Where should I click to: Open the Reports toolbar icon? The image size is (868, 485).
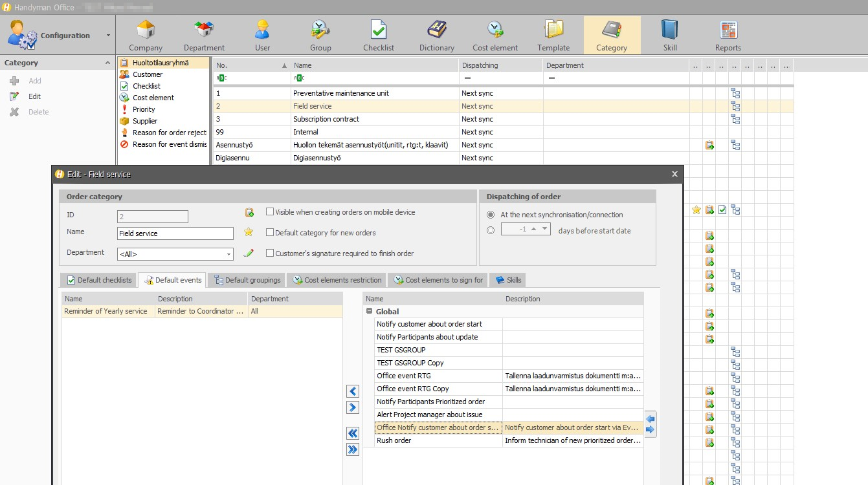(x=728, y=36)
